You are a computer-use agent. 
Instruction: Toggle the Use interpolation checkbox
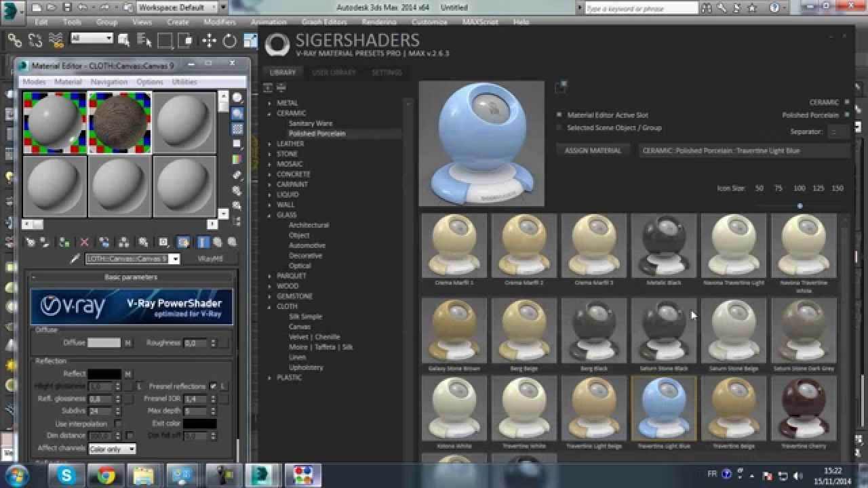point(117,424)
